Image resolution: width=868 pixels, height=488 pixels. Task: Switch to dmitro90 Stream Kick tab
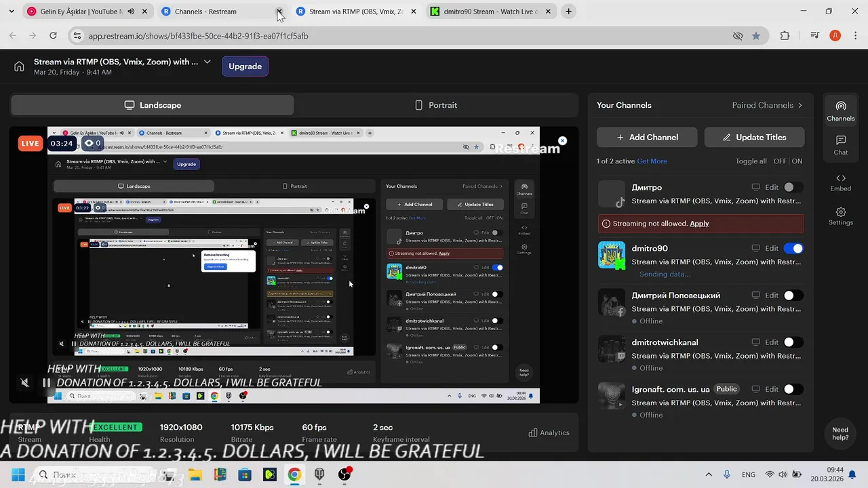pos(491,12)
